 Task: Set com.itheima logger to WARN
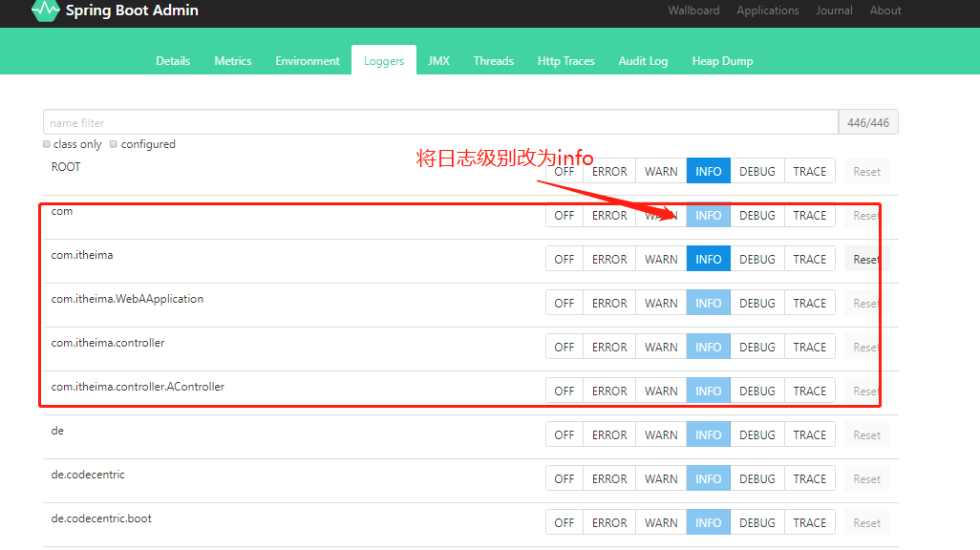(x=661, y=259)
